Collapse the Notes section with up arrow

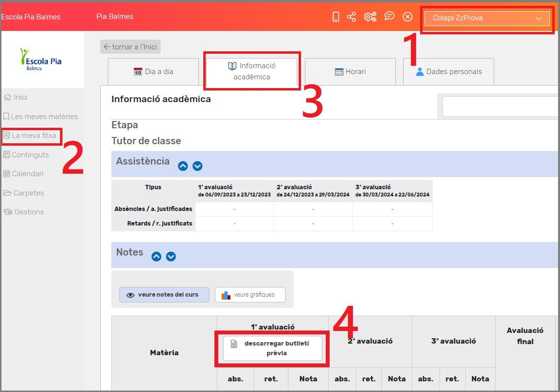pyautogui.click(x=156, y=256)
